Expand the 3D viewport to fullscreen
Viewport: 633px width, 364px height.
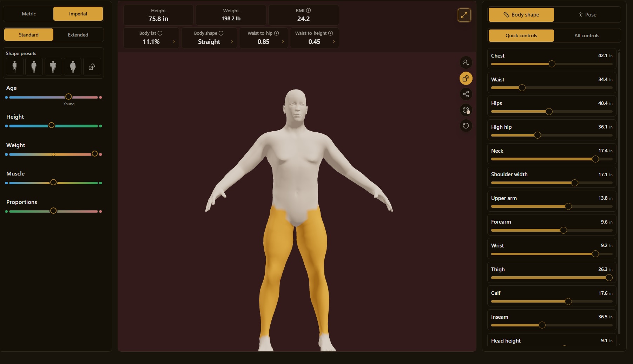coord(464,15)
